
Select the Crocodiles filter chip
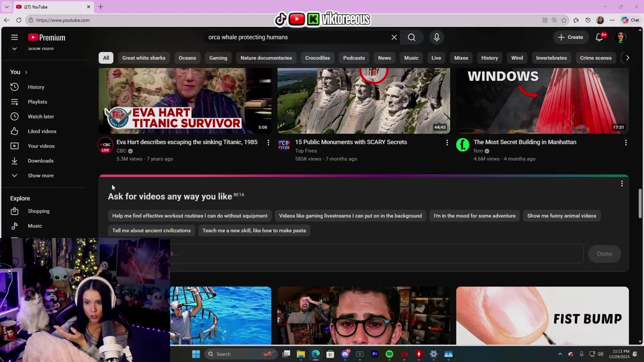click(317, 58)
